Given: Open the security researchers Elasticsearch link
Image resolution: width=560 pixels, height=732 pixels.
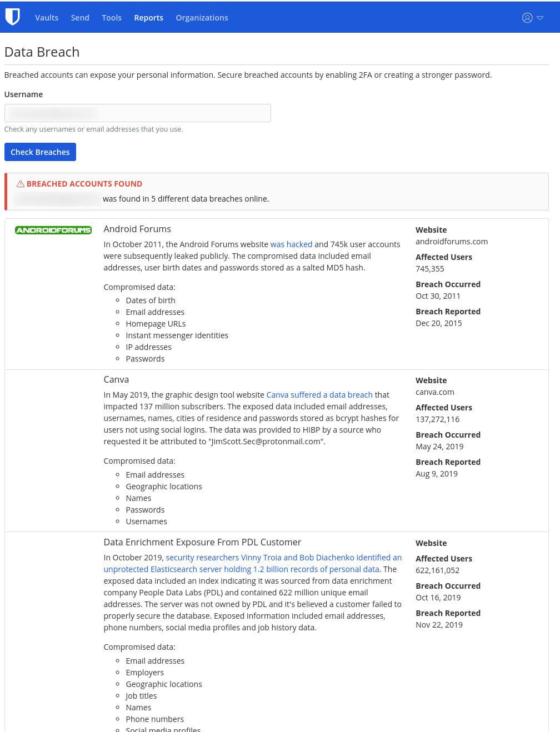Looking at the screenshot, I should coord(253,564).
